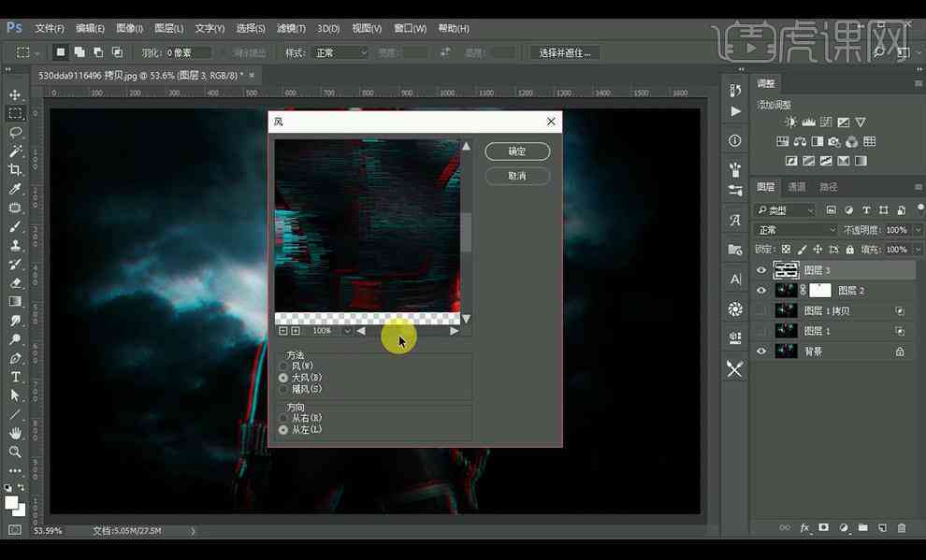
Task: Open the 图像 menu
Action: pos(129,28)
